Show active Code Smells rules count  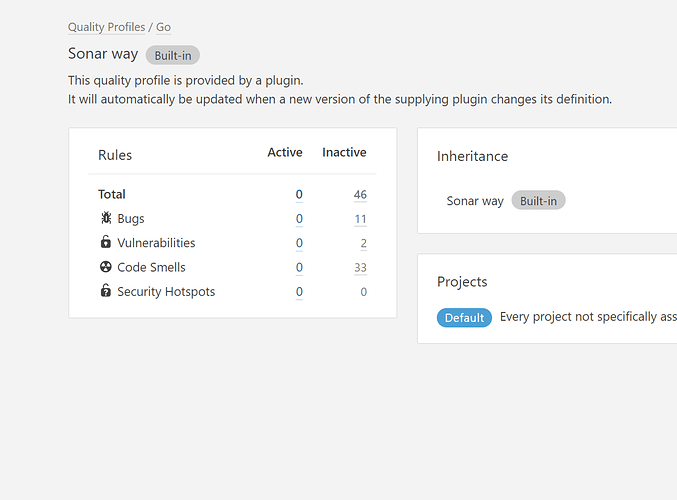[299, 268]
